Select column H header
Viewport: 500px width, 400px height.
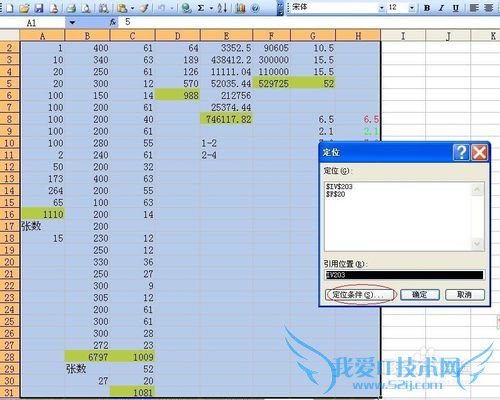358,36
